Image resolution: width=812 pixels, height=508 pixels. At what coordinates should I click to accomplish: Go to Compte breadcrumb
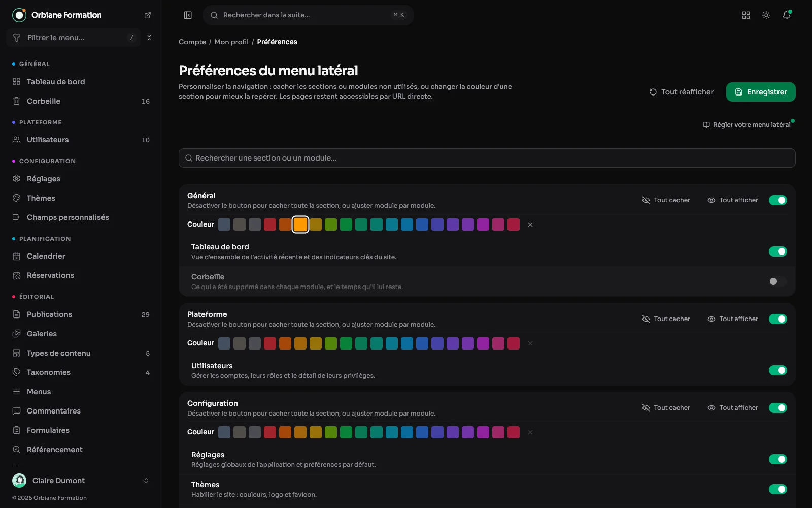coord(192,42)
